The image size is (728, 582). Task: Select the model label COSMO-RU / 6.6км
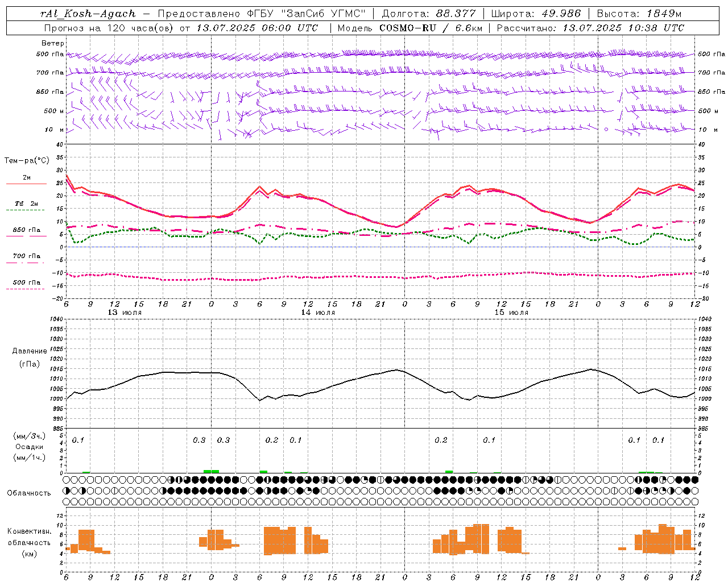[x=432, y=28]
